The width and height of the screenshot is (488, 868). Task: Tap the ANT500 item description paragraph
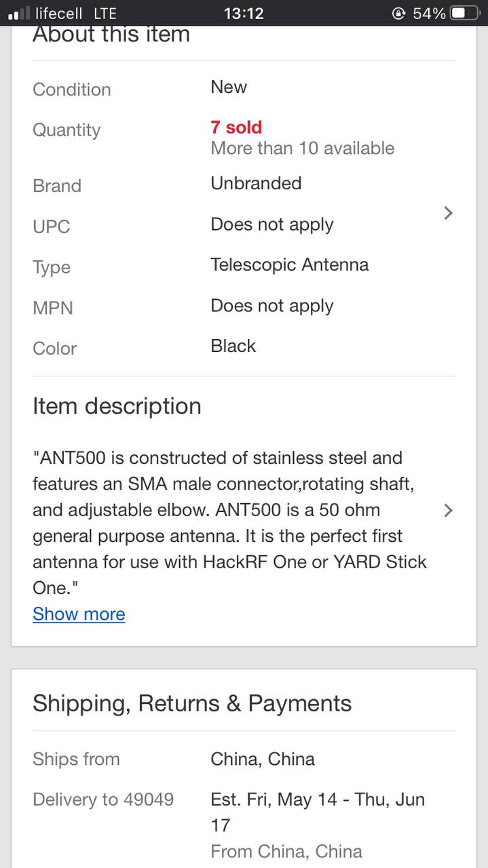point(231,523)
